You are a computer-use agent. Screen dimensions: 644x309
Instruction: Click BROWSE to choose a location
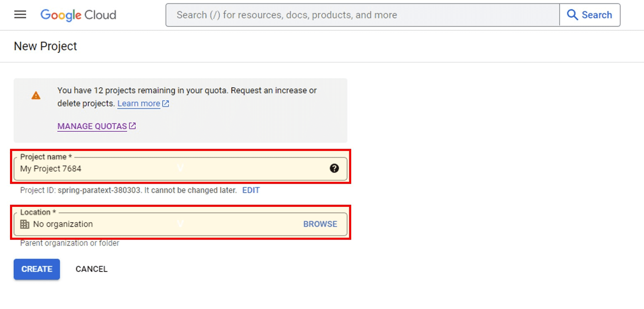pos(320,224)
